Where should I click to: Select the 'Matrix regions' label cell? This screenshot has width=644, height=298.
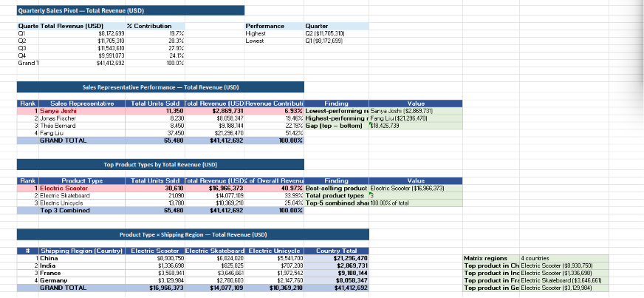tap(491, 259)
